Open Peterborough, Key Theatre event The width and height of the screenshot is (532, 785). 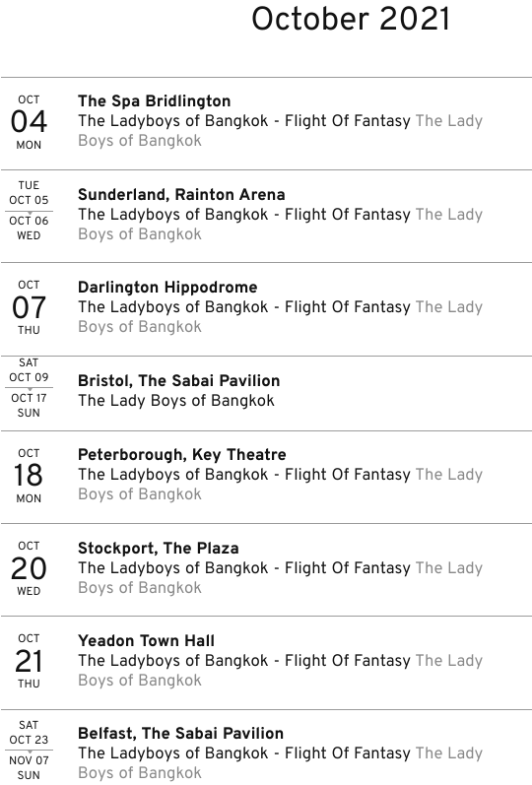[x=182, y=455]
